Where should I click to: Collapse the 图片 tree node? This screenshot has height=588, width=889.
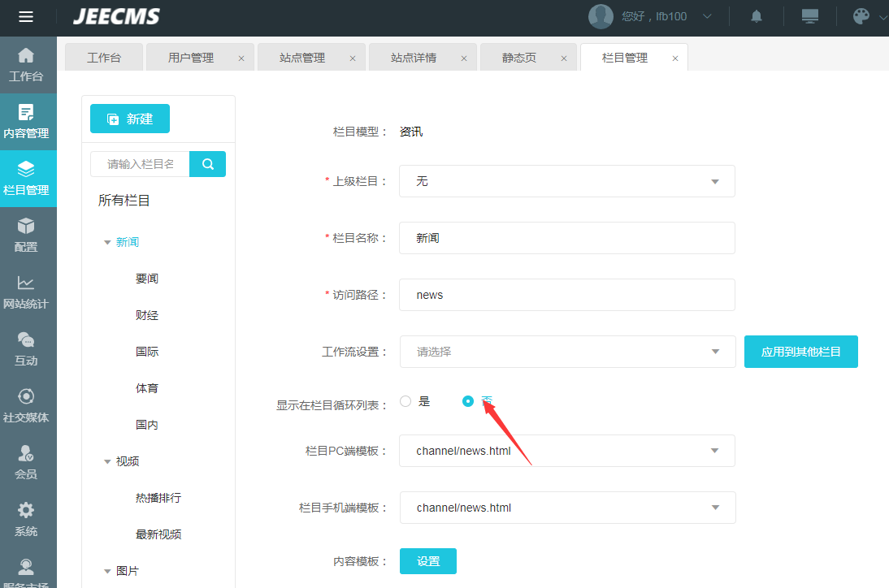tap(107, 571)
